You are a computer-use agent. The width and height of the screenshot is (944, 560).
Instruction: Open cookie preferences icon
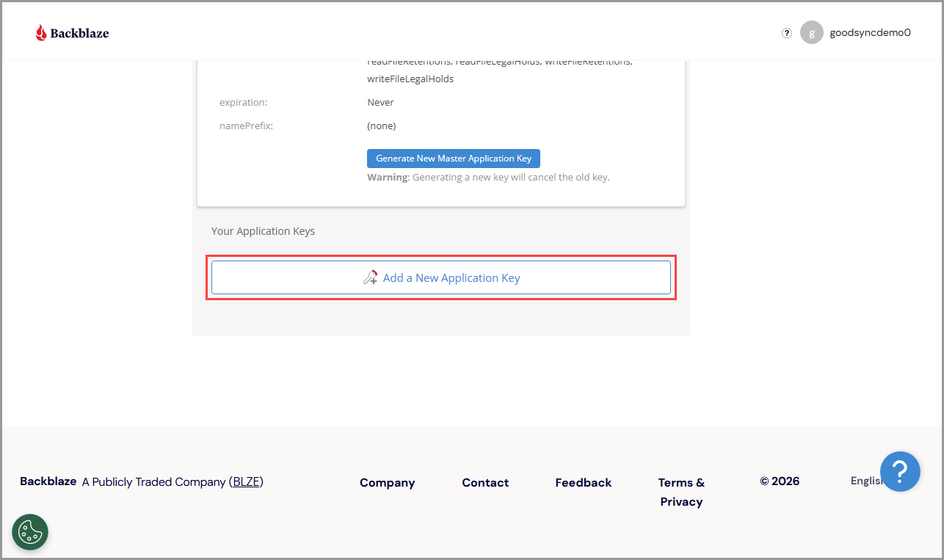(30, 532)
